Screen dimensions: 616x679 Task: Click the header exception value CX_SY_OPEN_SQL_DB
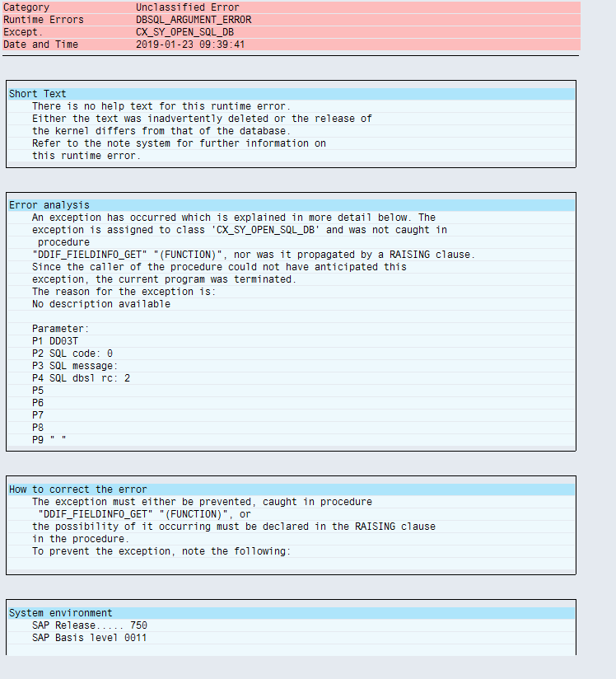(x=184, y=32)
